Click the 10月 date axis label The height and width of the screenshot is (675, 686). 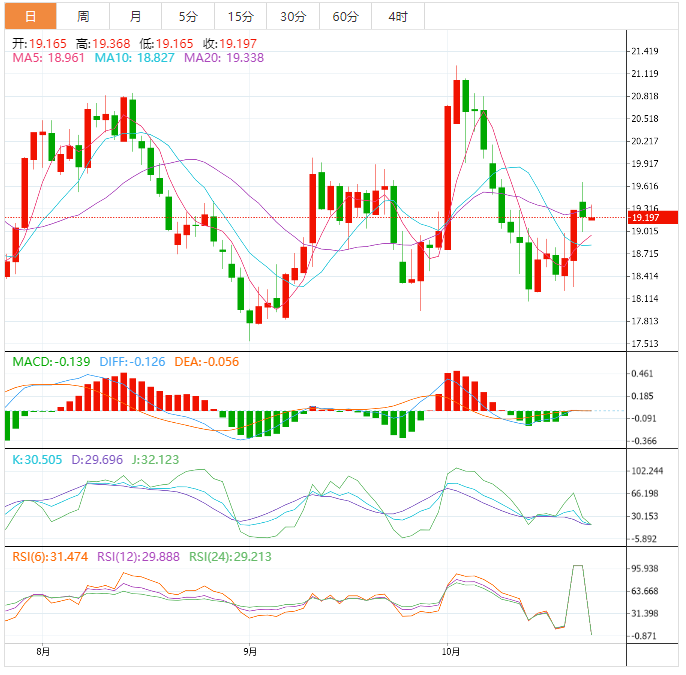451,652
